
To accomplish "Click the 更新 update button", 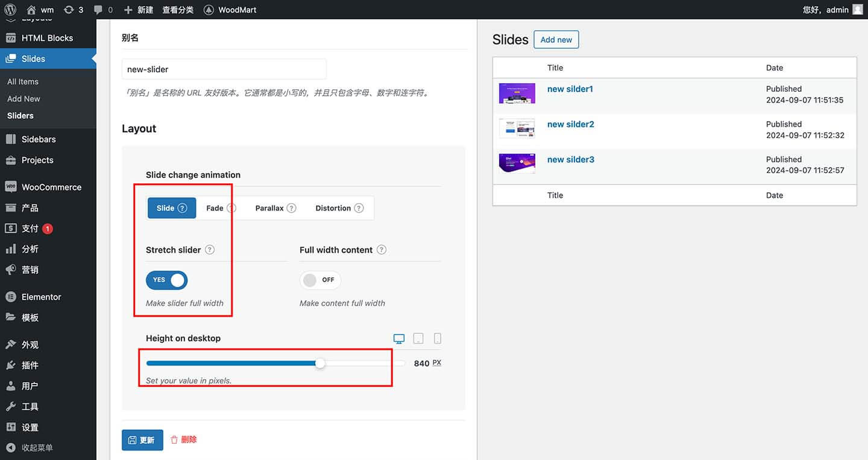I will [x=142, y=440].
